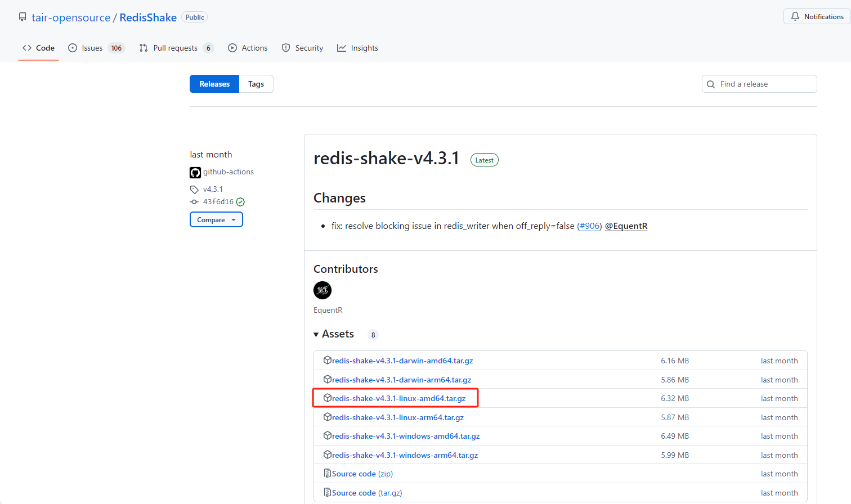Open the Insights tab
Image resolution: width=851 pixels, height=504 pixels.
pos(357,48)
